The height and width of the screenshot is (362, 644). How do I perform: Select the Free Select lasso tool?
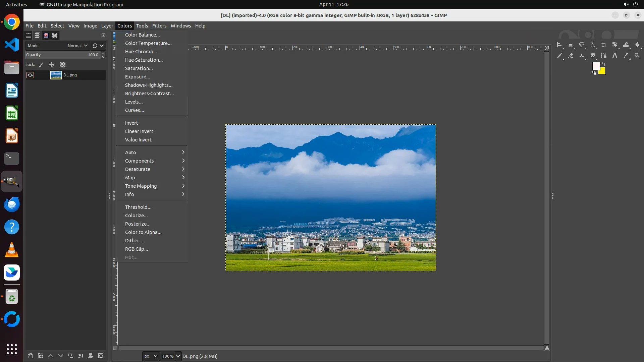[x=582, y=45]
